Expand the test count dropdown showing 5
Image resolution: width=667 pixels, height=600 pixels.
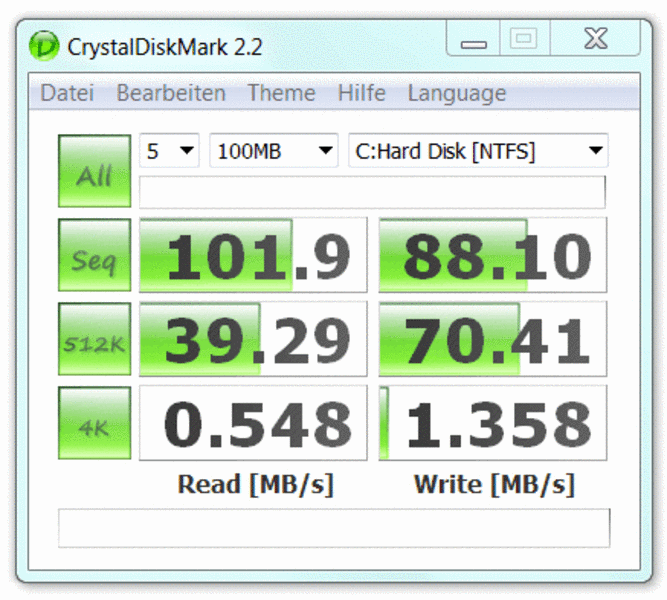pyautogui.click(x=169, y=150)
